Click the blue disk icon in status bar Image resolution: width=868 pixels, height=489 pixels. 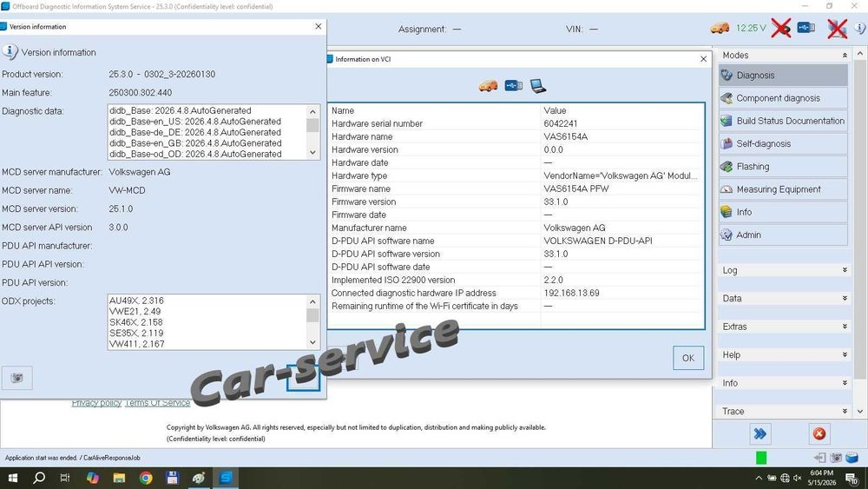852,458
